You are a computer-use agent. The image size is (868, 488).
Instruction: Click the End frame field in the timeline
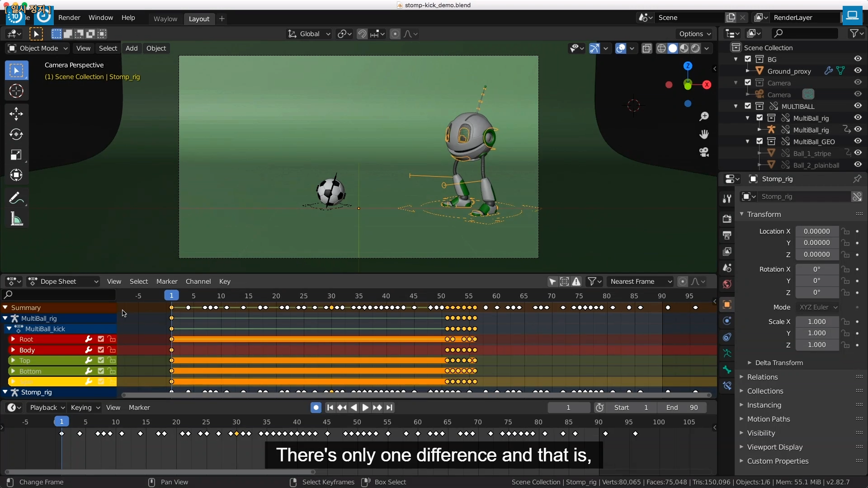[682, 408]
